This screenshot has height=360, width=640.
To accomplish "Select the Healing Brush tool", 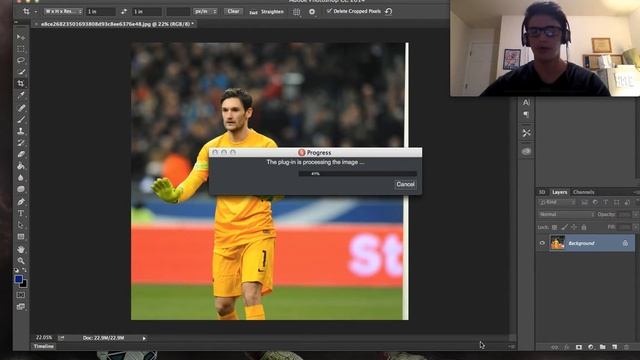I will 21,108.
